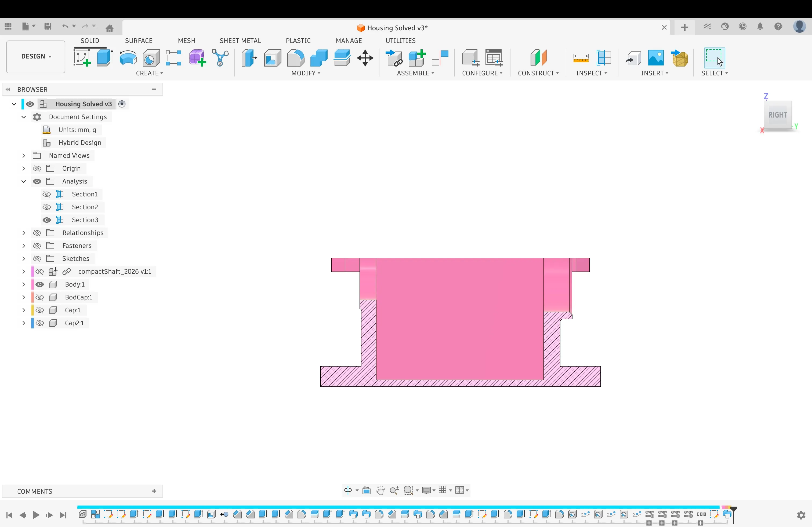Screen dimensions: 812x527
Task: Open a new design tab
Action: pyautogui.click(x=684, y=28)
